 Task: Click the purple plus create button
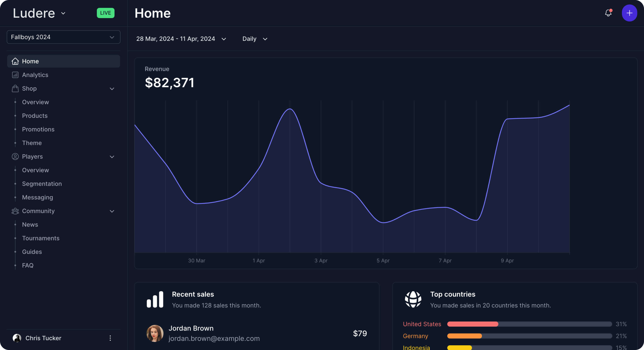[629, 13]
